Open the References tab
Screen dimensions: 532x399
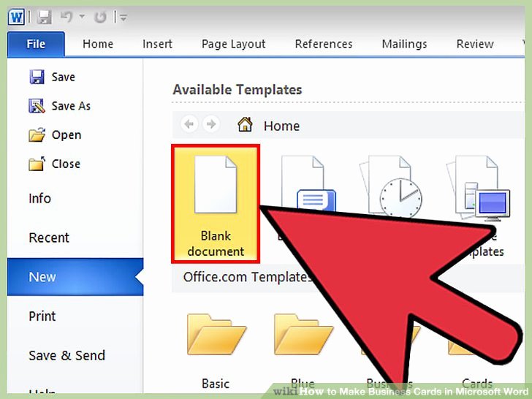[x=324, y=44]
